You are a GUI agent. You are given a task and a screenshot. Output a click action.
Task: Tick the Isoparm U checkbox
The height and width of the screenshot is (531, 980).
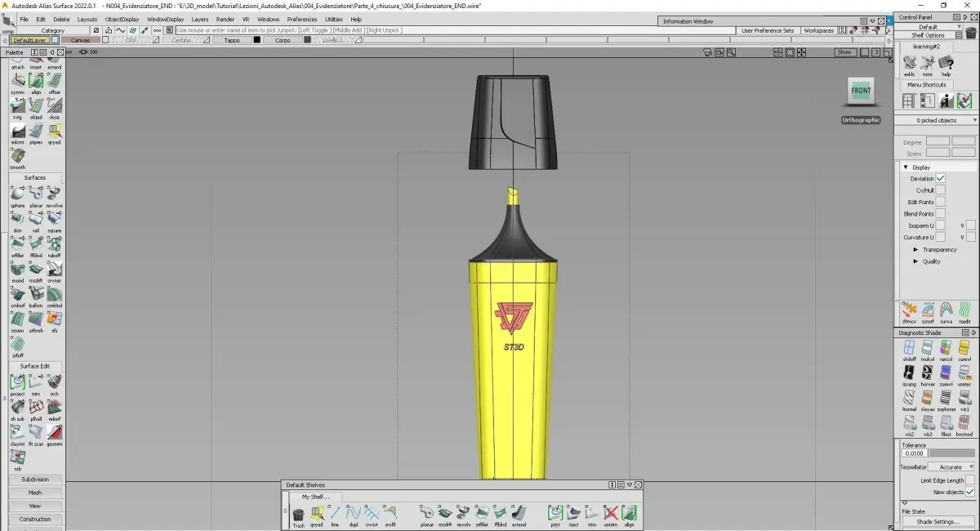(940, 225)
